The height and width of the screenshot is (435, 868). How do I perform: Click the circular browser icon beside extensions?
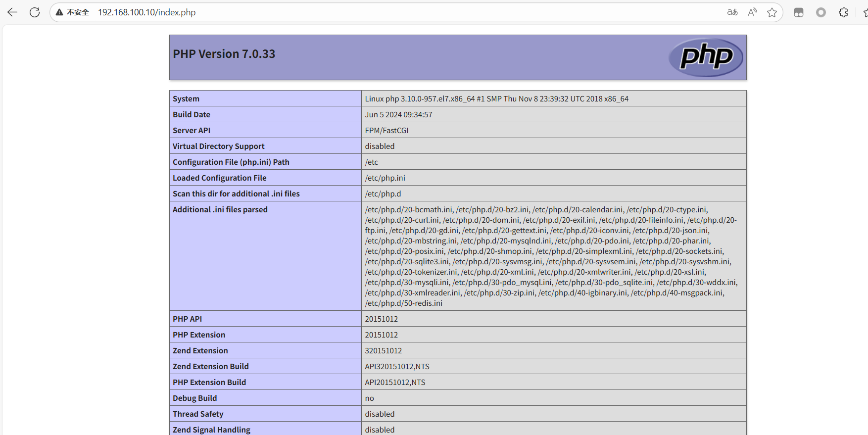(x=821, y=12)
